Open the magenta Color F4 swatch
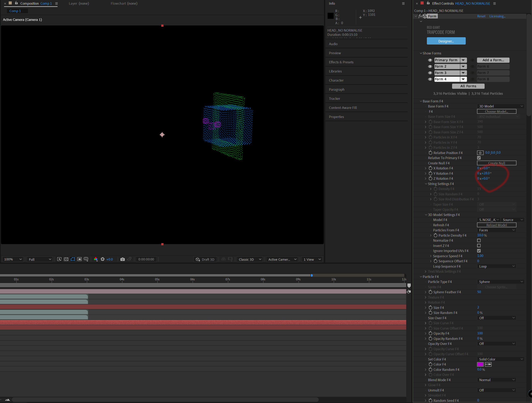 [x=480, y=364]
